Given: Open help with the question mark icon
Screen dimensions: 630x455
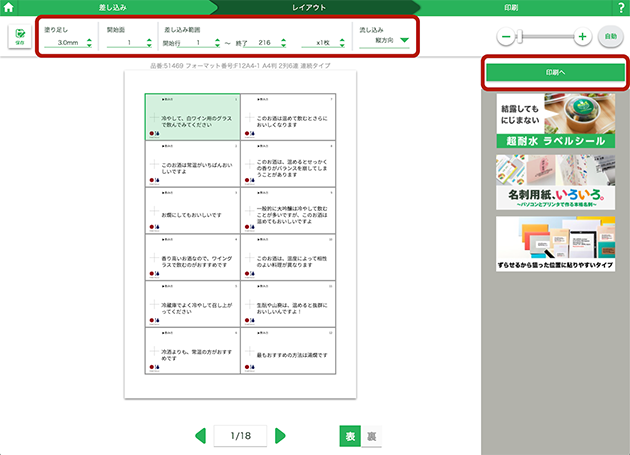Looking at the screenshot, I should pyautogui.click(x=620, y=7).
